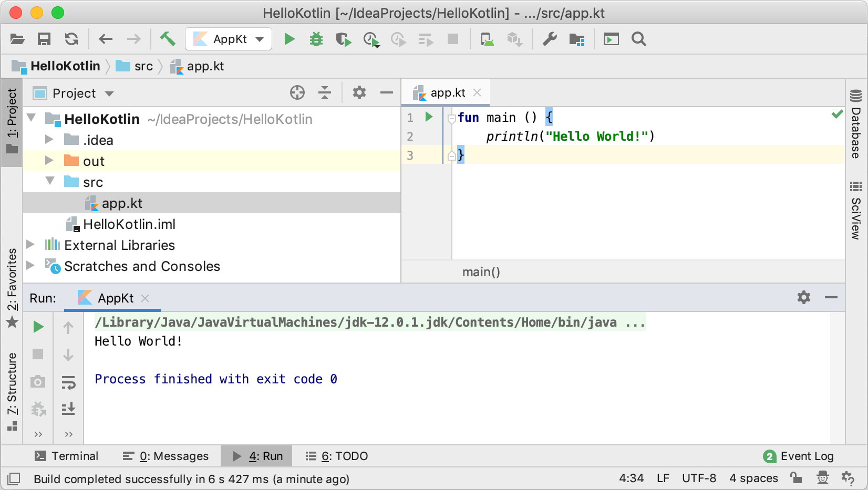Viewport: 868px width, 490px height.
Task: Open the Terminal tool window tab
Action: [67, 456]
